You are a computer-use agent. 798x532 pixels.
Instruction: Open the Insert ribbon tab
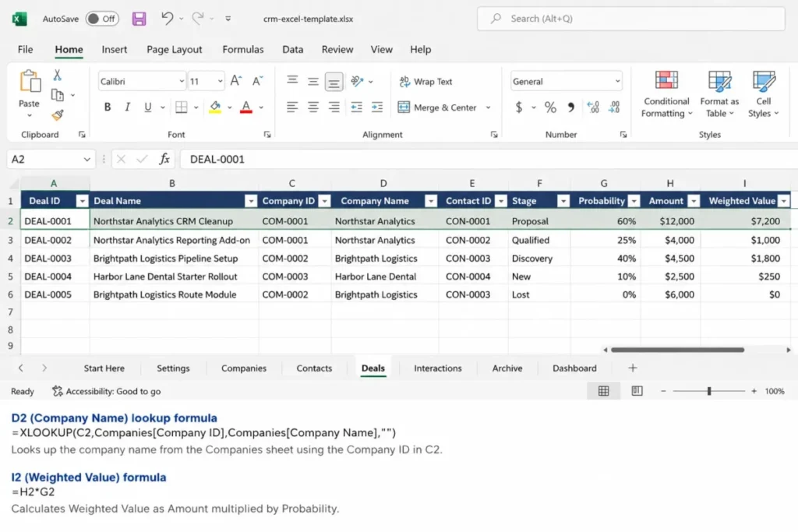tap(114, 49)
